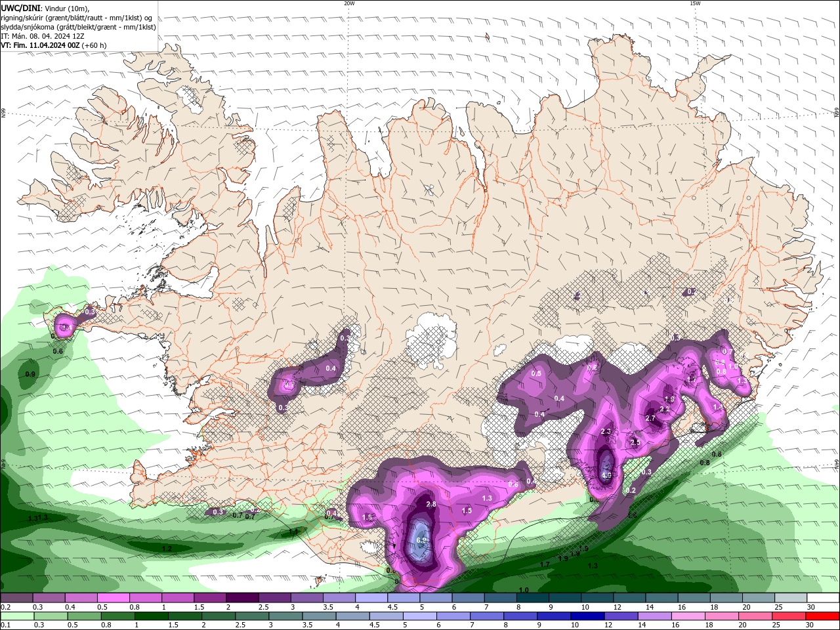Screen dimensions: 840x630
Task: Select the dark teal 9 swatch in the top legend row
Action: click(564, 598)
